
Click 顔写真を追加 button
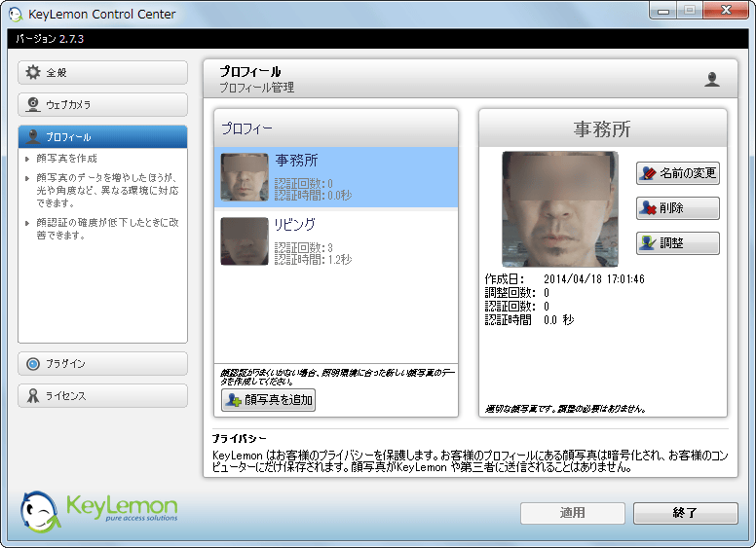pos(269,400)
